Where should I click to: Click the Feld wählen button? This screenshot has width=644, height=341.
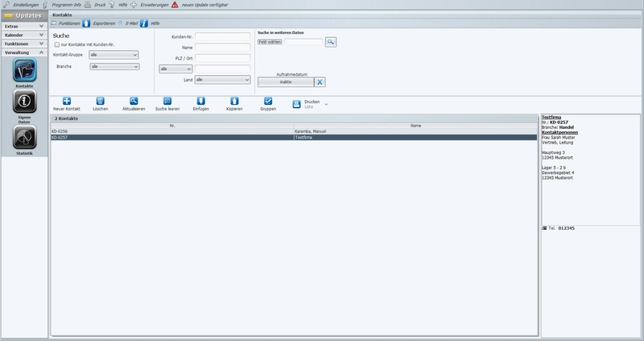coord(270,42)
